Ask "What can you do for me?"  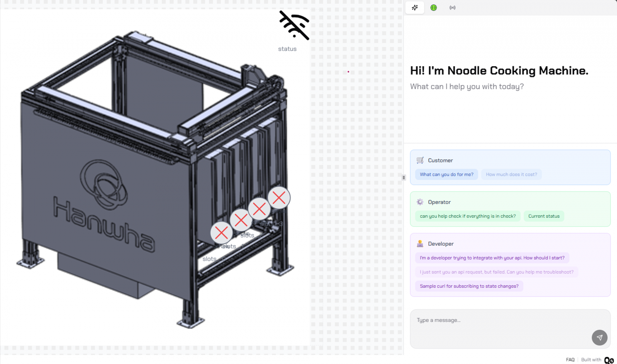click(x=446, y=174)
